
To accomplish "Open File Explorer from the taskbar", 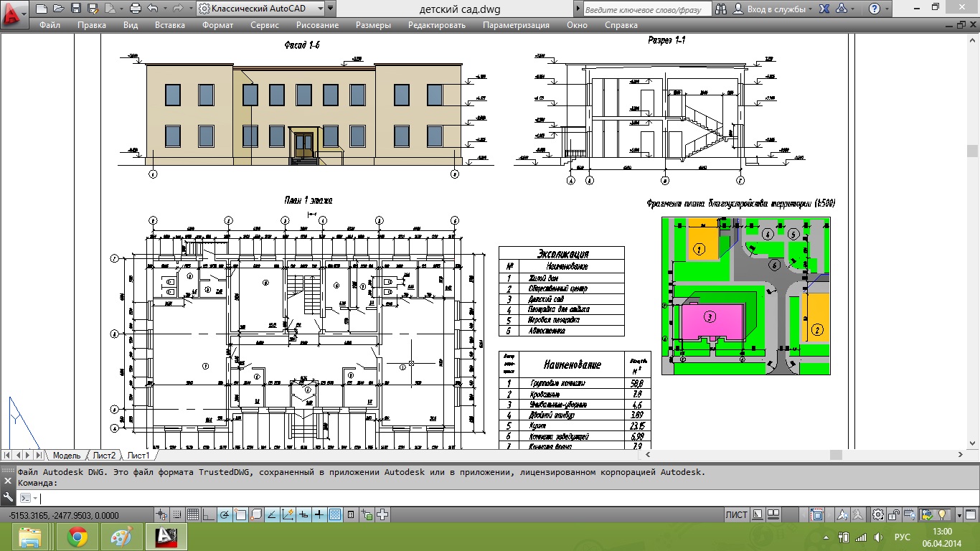I will (x=29, y=537).
